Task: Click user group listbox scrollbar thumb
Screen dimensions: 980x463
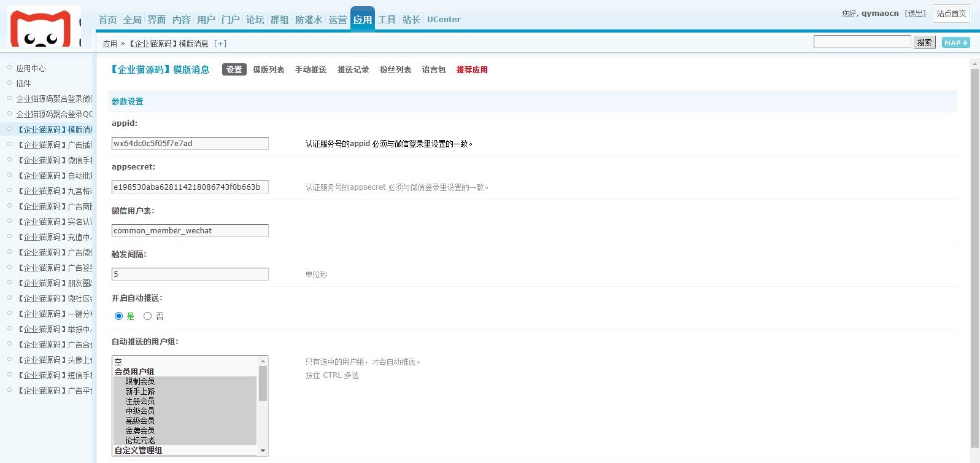Action: [263, 383]
